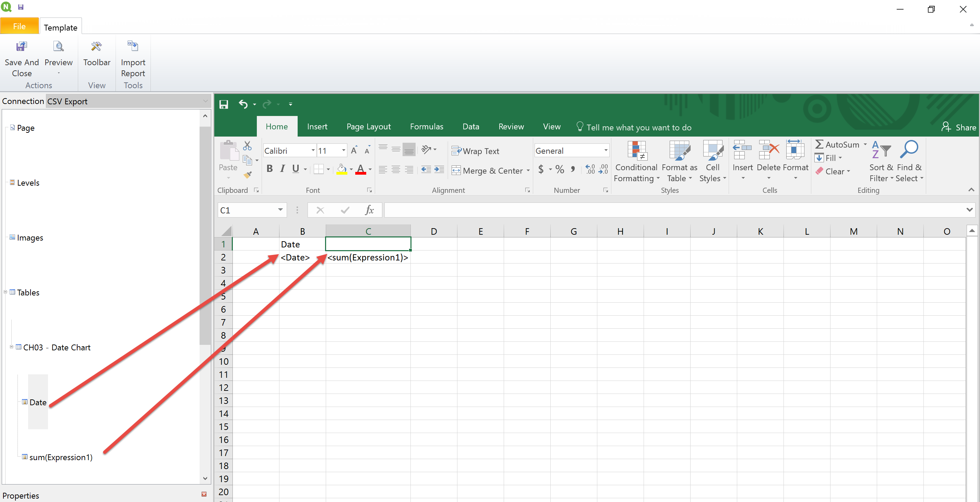This screenshot has height=502, width=980.
Task: Decrease decimal places
Action: 603,170
